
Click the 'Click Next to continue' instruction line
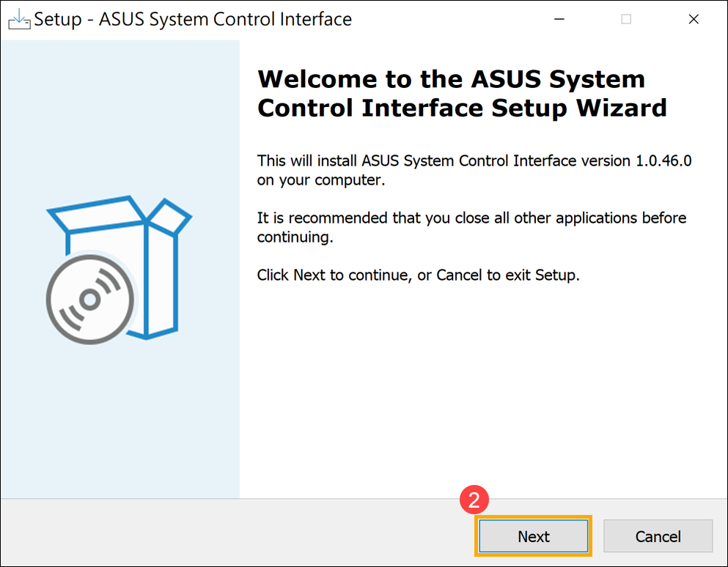pos(418,275)
